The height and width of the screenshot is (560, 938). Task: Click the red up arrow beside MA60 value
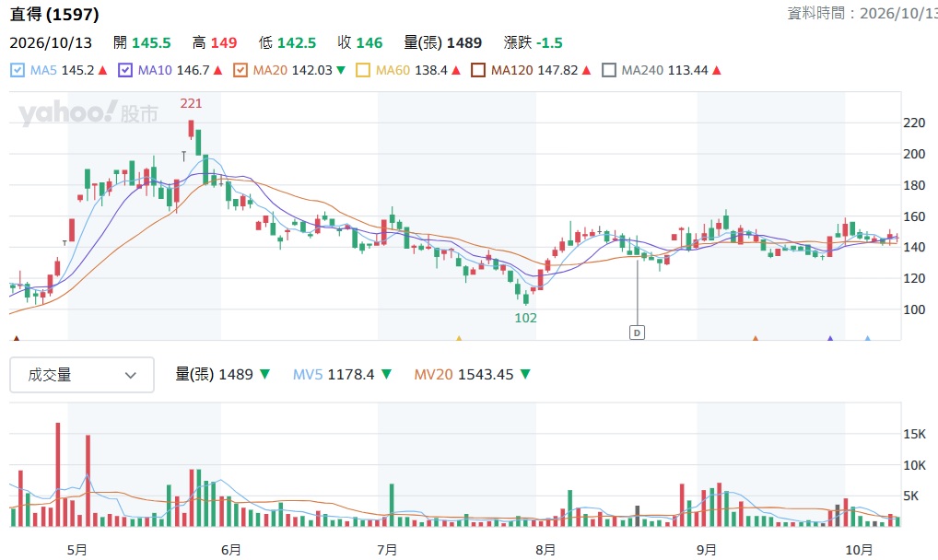456,71
